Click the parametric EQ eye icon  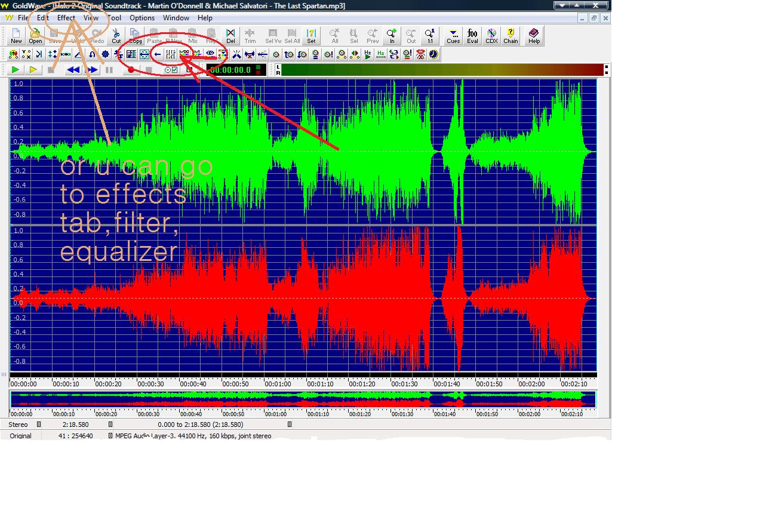(210, 54)
